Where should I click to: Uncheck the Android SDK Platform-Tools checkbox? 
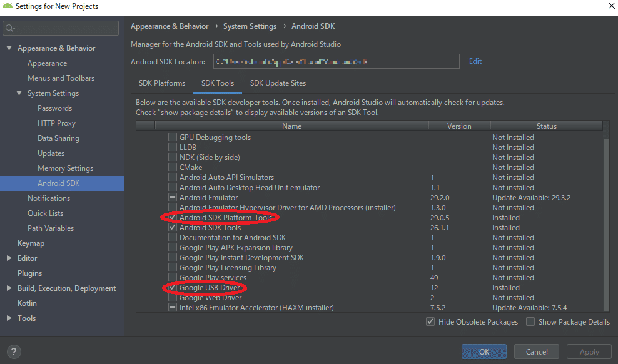(x=173, y=218)
